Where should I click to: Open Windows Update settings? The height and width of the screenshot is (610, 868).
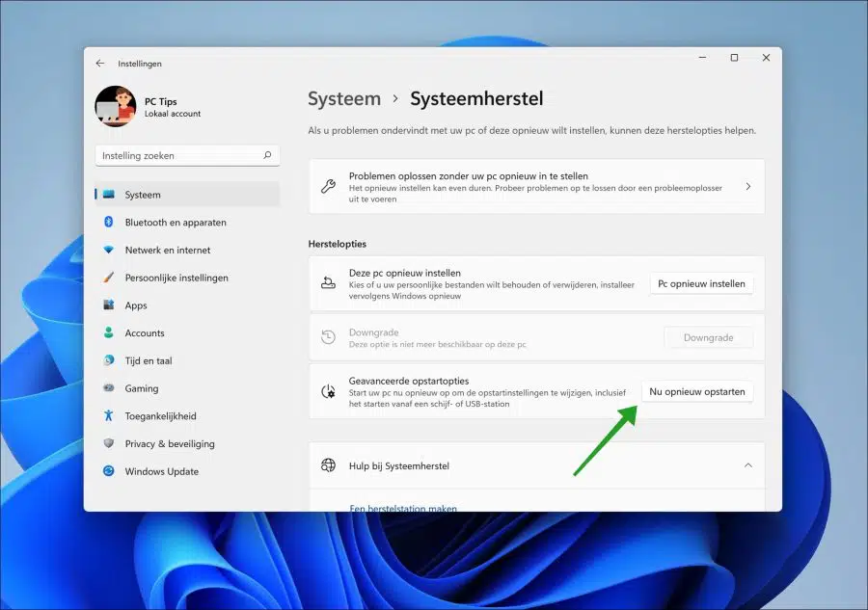click(187, 471)
